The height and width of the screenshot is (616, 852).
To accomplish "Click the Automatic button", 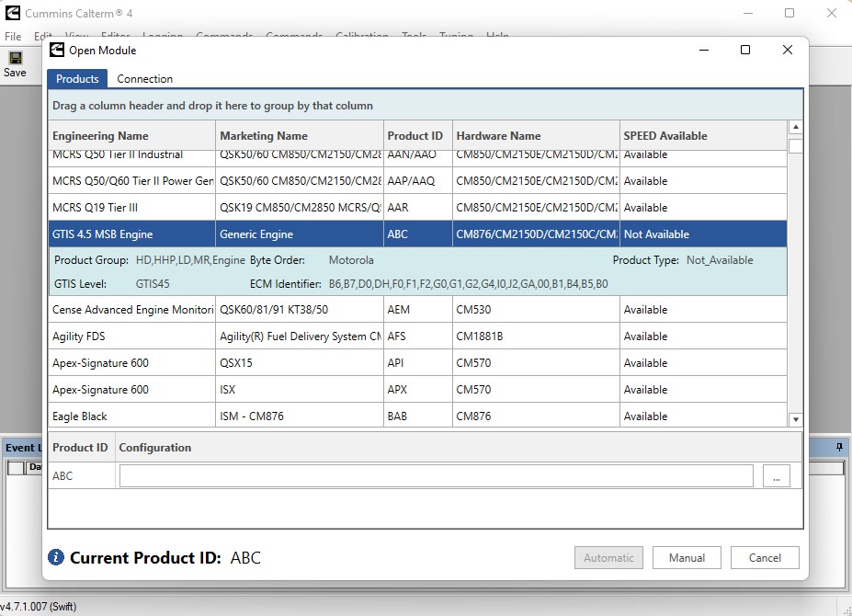I will point(608,558).
